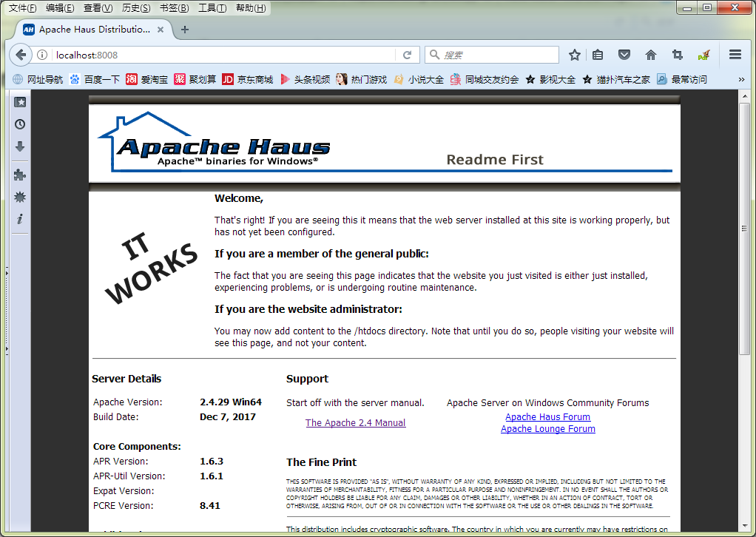Open the sidebar bookmarks star icon
Viewport: 756px width, 537px height.
tap(20, 102)
